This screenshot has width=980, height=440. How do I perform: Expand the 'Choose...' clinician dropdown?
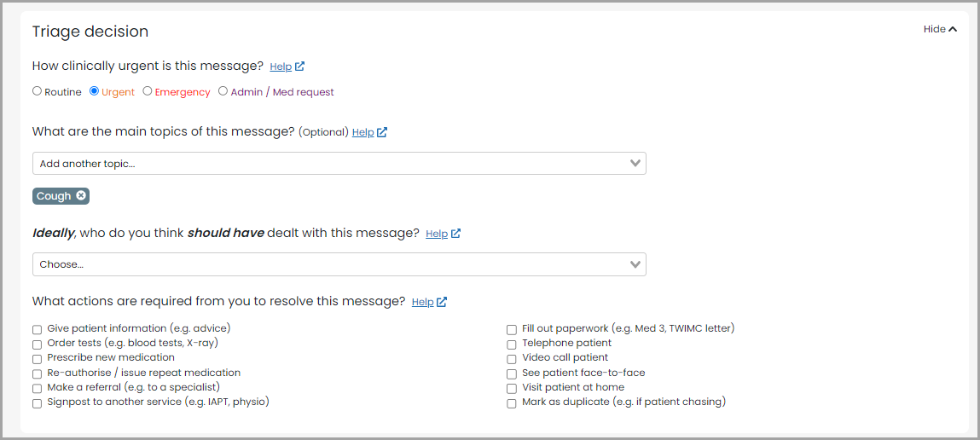click(339, 264)
